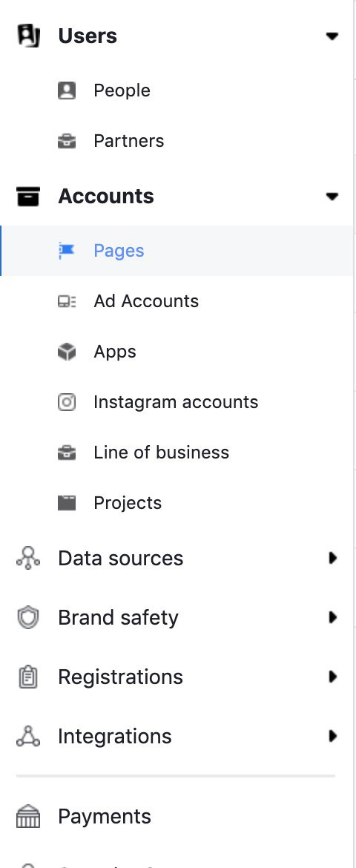Screen dimensions: 356x868
Task: Click the Accounts archive box icon
Action: click(x=28, y=197)
